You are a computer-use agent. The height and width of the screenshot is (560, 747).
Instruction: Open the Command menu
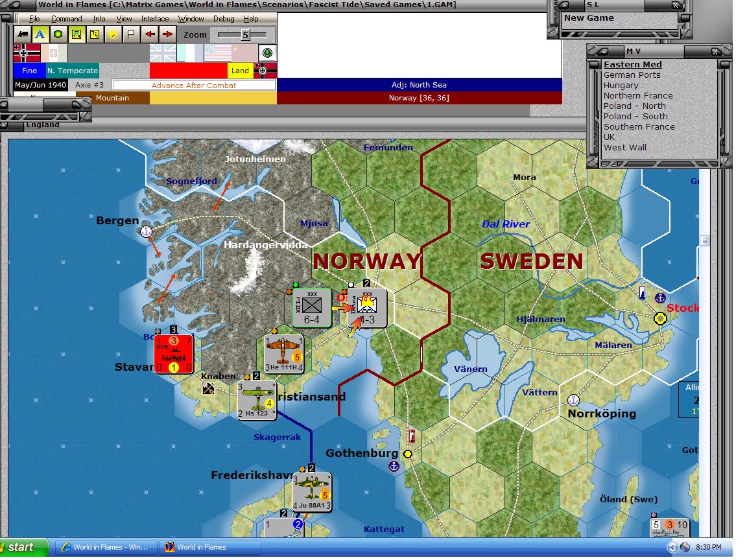(x=66, y=19)
